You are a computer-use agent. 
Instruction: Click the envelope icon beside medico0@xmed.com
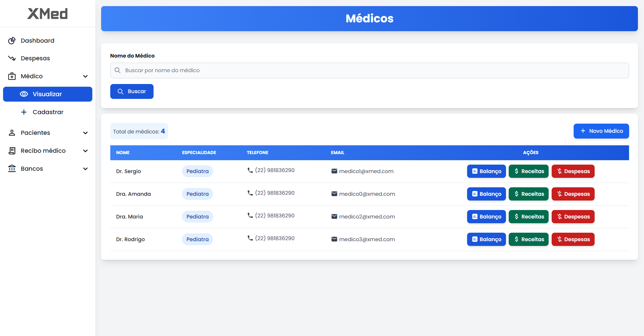pyautogui.click(x=334, y=194)
